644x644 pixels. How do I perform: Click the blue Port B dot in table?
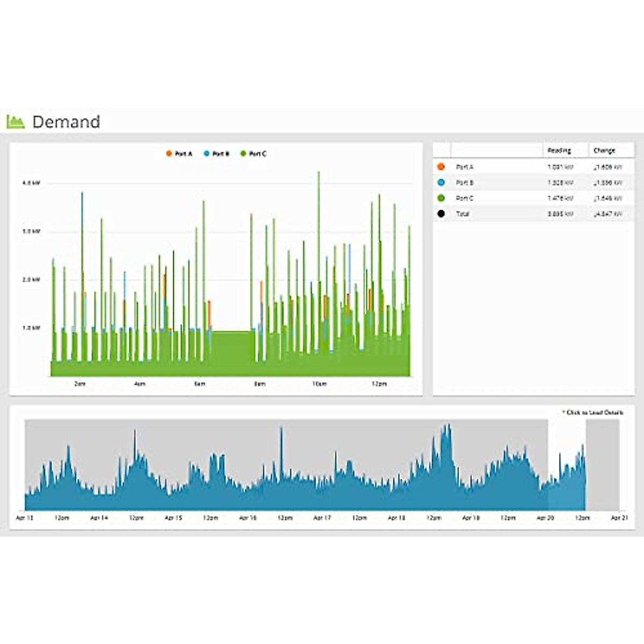pyautogui.click(x=441, y=182)
